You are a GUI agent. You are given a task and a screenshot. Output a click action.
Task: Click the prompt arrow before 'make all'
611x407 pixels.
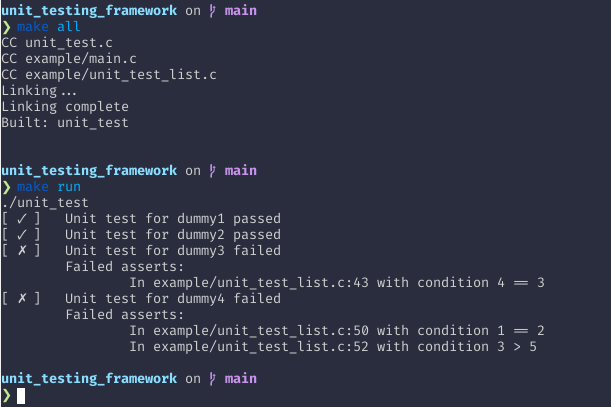coord(6,26)
